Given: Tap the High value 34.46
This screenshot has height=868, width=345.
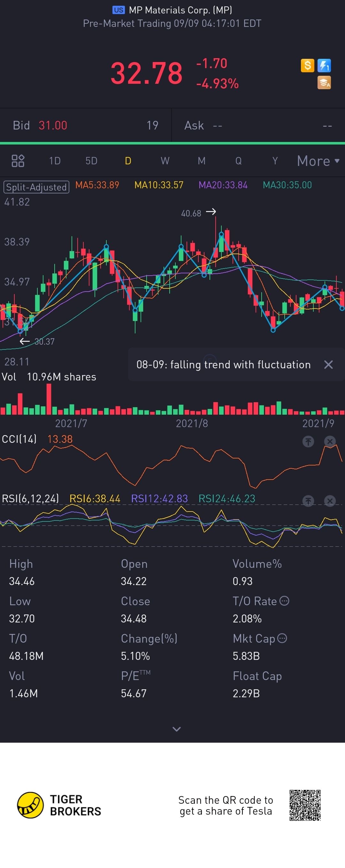Looking at the screenshot, I should coord(22,581).
